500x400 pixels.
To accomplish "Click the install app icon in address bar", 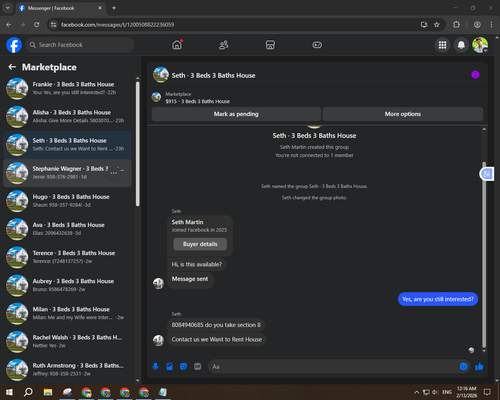I will point(424,25).
